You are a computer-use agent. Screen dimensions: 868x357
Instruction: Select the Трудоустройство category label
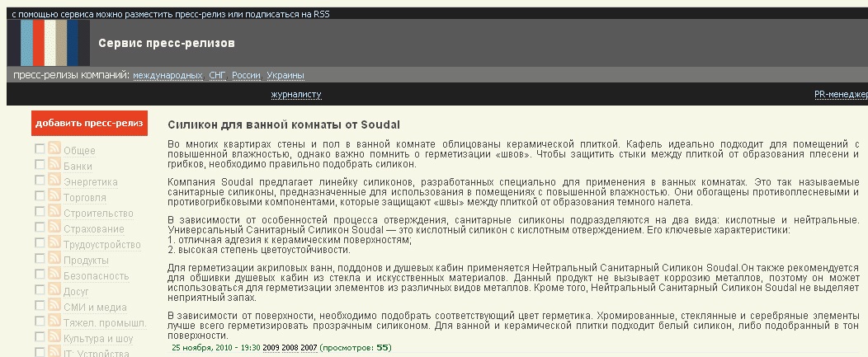(x=101, y=245)
